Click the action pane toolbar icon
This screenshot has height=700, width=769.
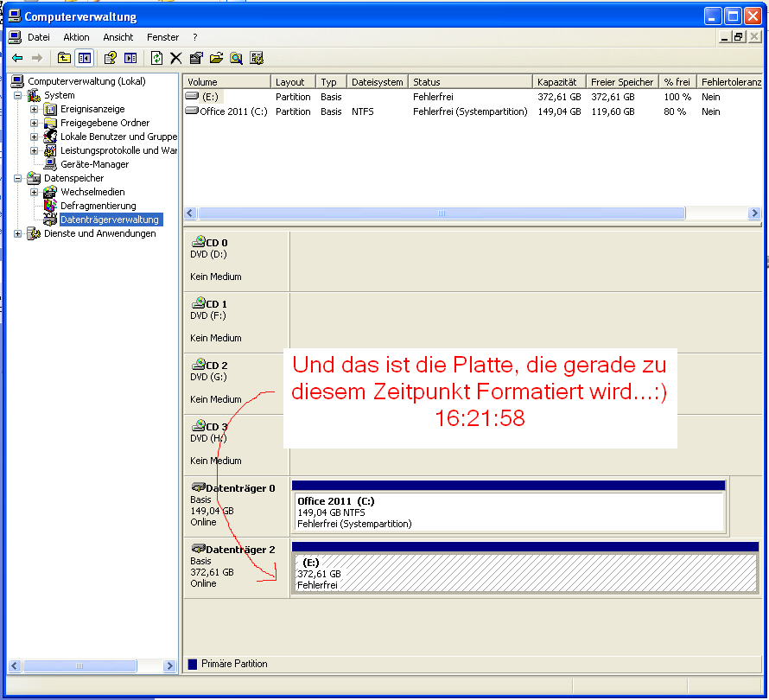click(x=130, y=59)
